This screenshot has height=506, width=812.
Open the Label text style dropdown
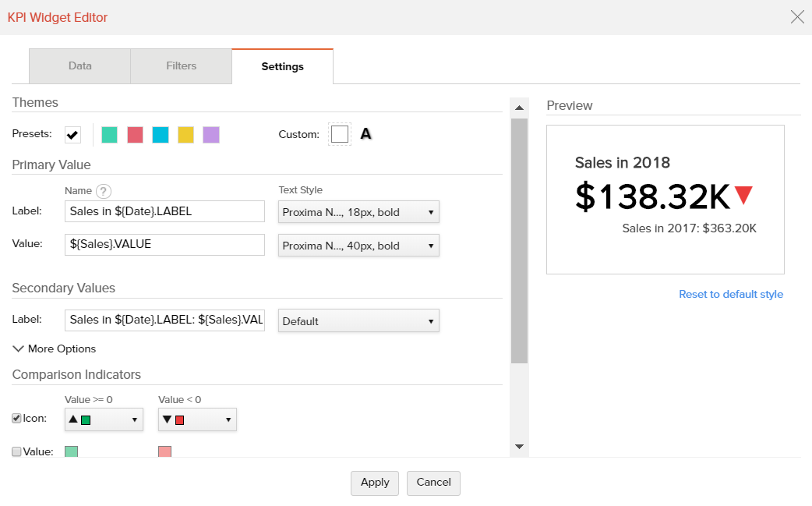[x=358, y=211]
